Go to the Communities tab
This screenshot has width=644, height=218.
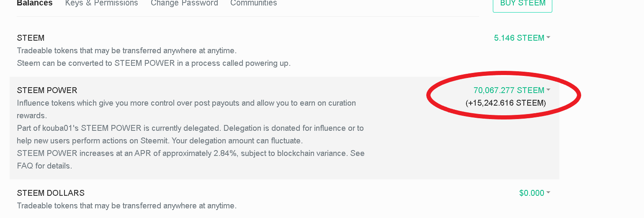253,3
